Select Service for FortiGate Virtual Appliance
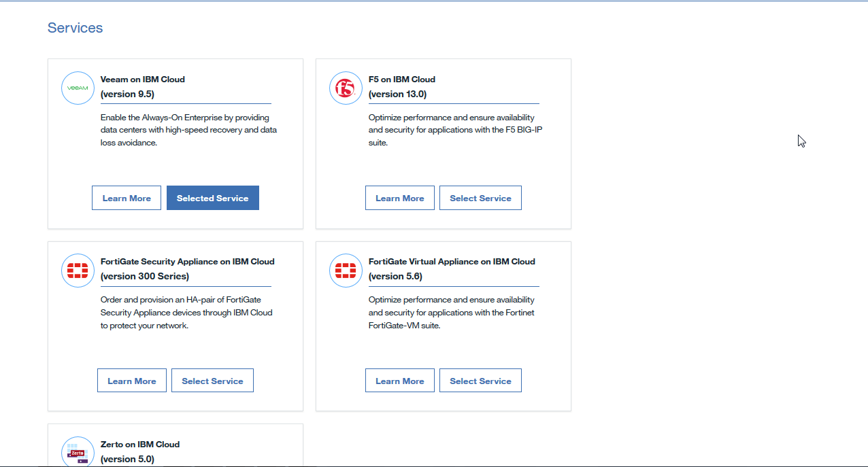The image size is (868, 467). click(480, 381)
